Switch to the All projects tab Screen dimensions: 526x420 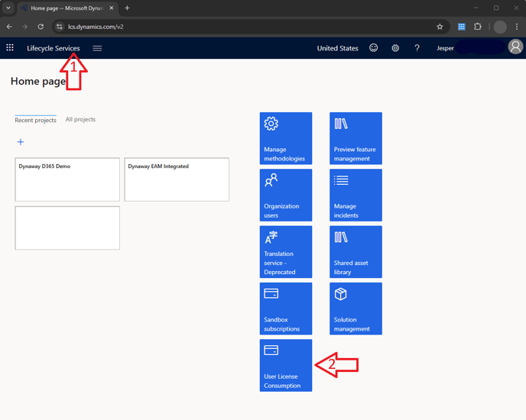coord(80,119)
